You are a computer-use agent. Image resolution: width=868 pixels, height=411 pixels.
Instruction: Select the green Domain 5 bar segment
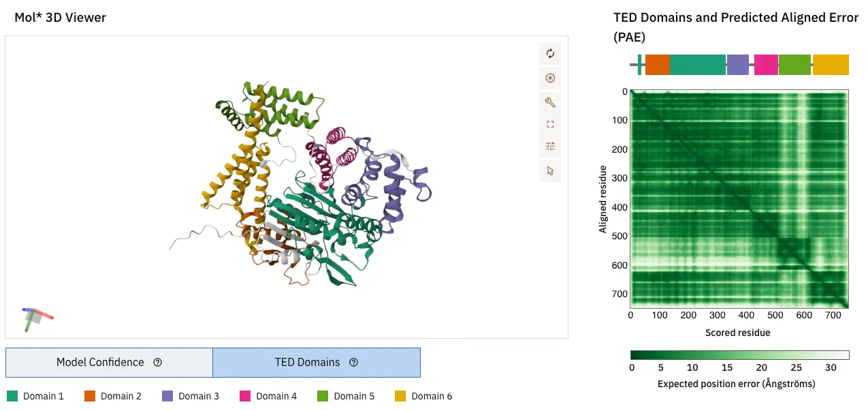coord(794,65)
